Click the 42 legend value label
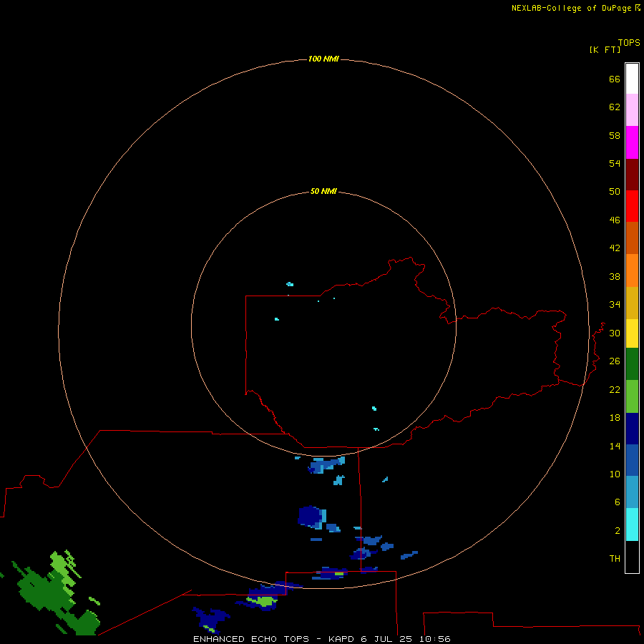This screenshot has height=644, width=644. pyautogui.click(x=615, y=248)
